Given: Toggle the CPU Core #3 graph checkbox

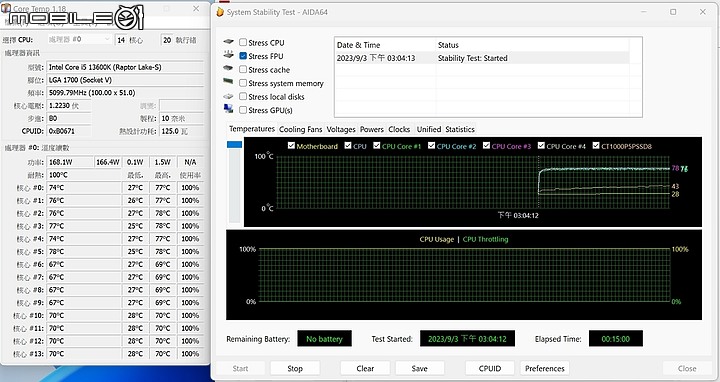Looking at the screenshot, I should pos(486,146).
